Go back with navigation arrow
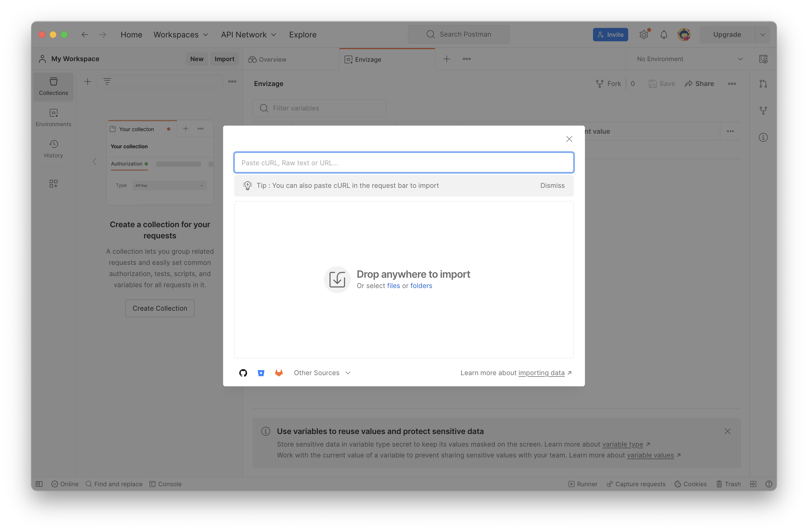 pos(85,35)
